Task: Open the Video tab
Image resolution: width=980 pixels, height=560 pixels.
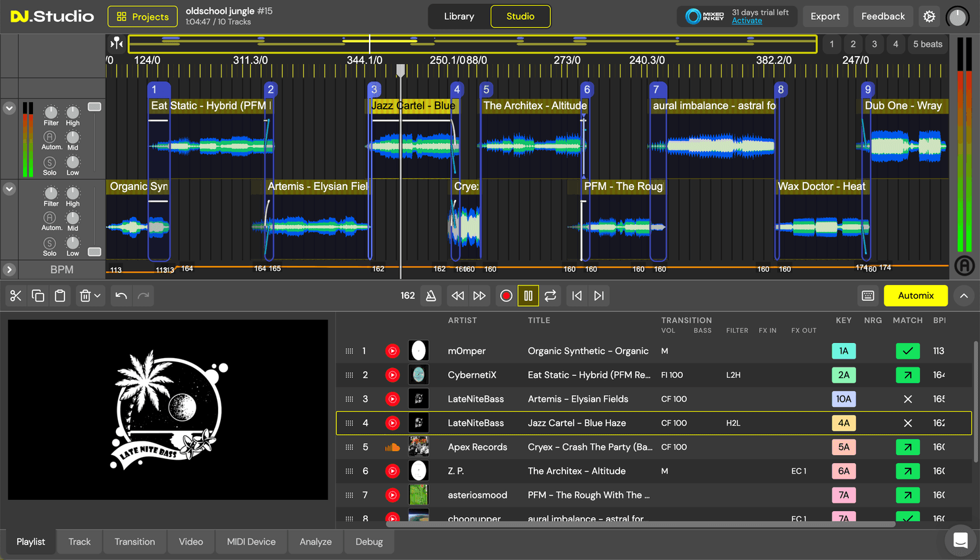Action: (190, 542)
